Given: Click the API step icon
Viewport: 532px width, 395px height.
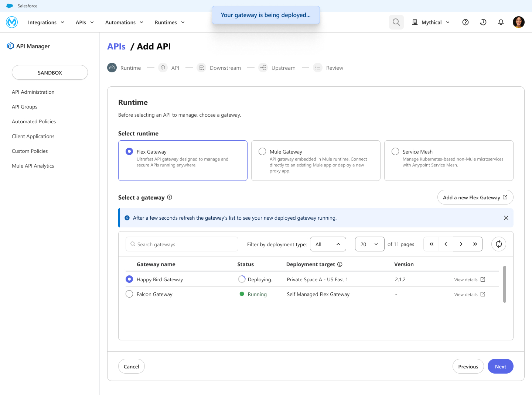Looking at the screenshot, I should point(163,68).
